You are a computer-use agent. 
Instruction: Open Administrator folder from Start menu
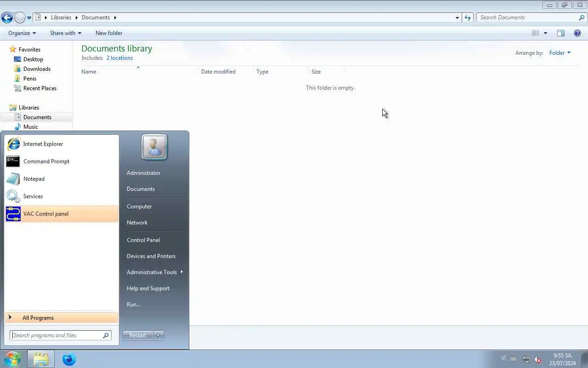point(143,173)
